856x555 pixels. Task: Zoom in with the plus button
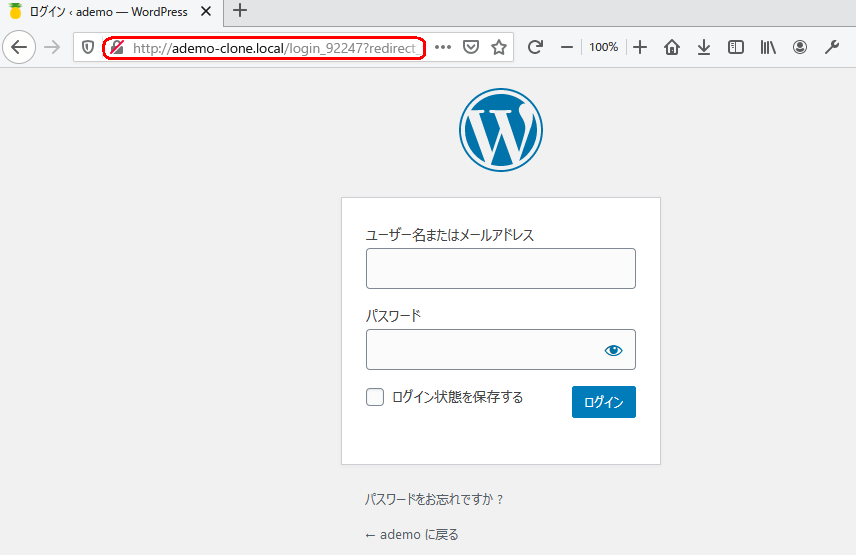640,47
